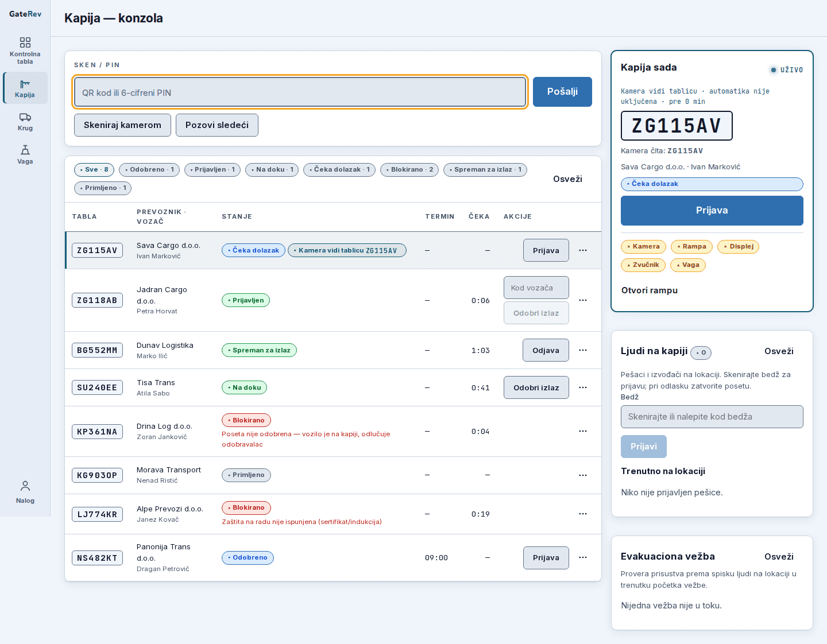
Task: Filter list by Sve · 8
Action: (x=94, y=170)
